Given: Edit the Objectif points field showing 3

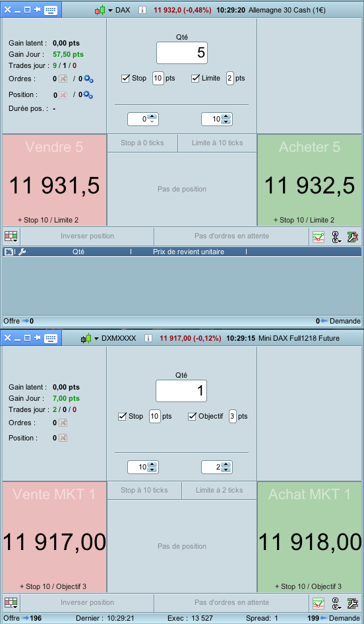Looking at the screenshot, I should click(x=233, y=416).
